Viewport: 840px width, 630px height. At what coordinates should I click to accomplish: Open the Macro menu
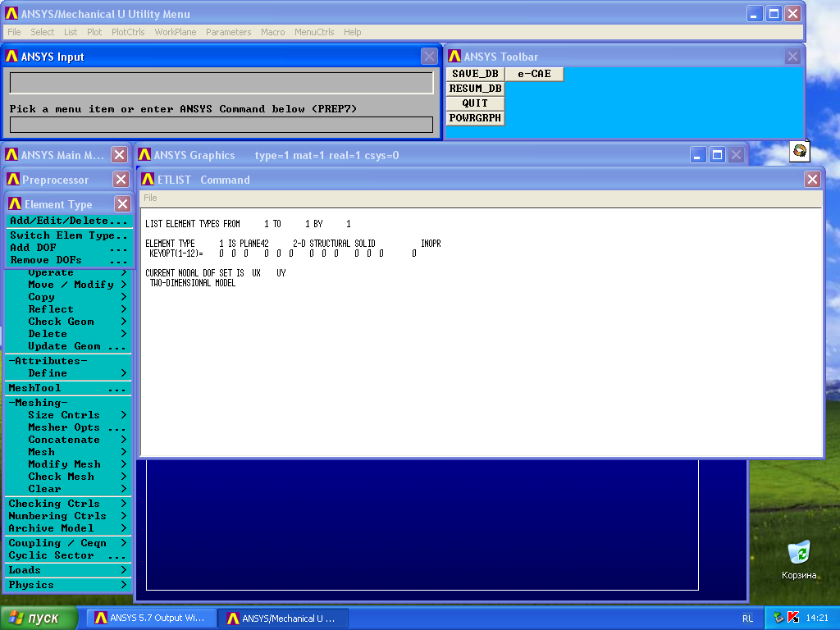pyautogui.click(x=272, y=32)
